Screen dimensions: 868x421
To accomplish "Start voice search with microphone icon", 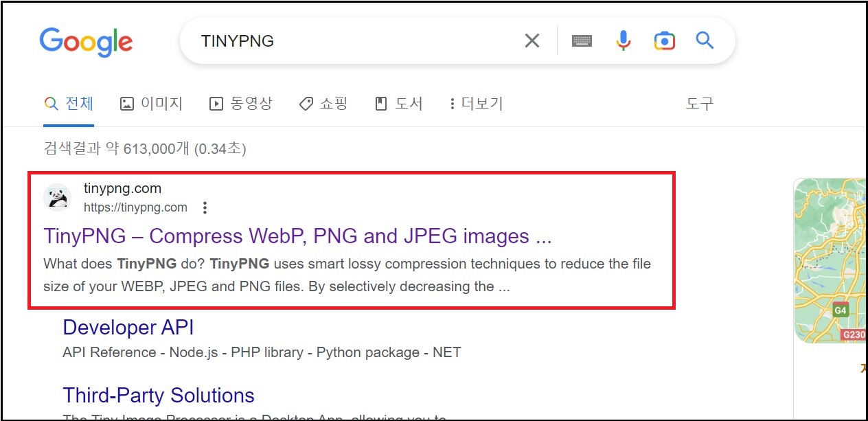I will (x=623, y=41).
